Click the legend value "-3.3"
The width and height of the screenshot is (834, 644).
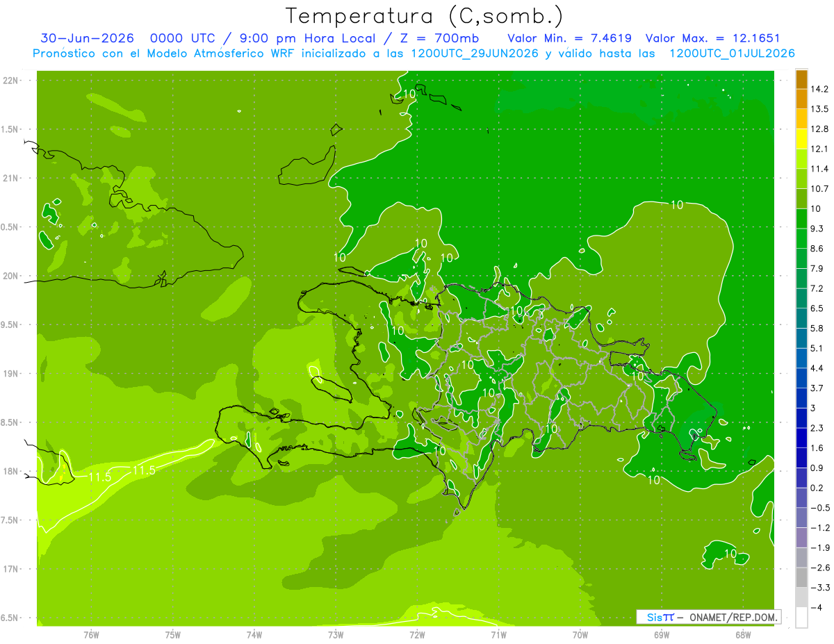pos(820,588)
